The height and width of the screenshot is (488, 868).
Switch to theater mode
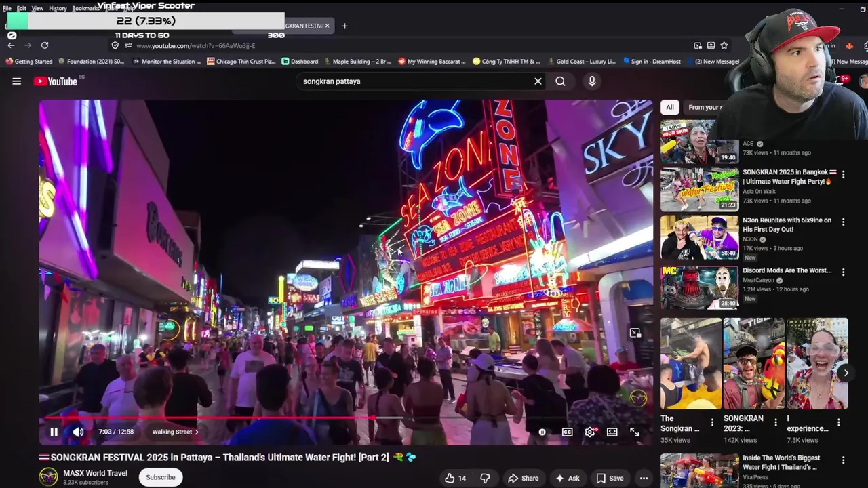click(x=612, y=432)
